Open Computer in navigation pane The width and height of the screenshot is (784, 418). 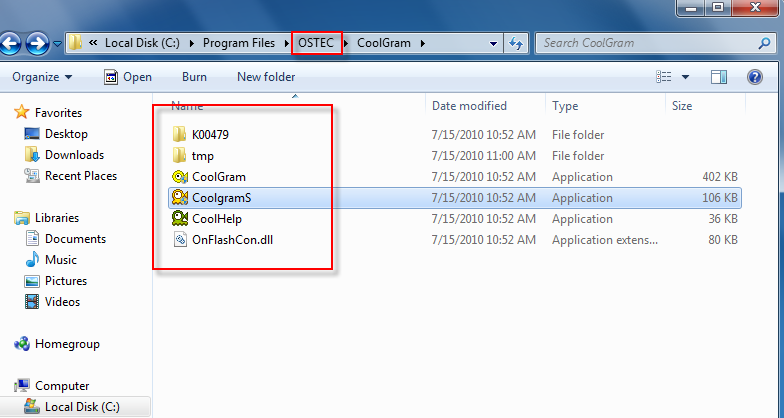(62, 386)
